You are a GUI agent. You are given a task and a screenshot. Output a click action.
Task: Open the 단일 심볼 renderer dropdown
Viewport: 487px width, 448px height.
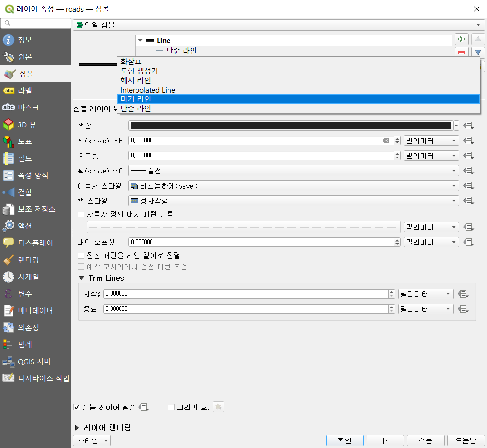coord(279,25)
